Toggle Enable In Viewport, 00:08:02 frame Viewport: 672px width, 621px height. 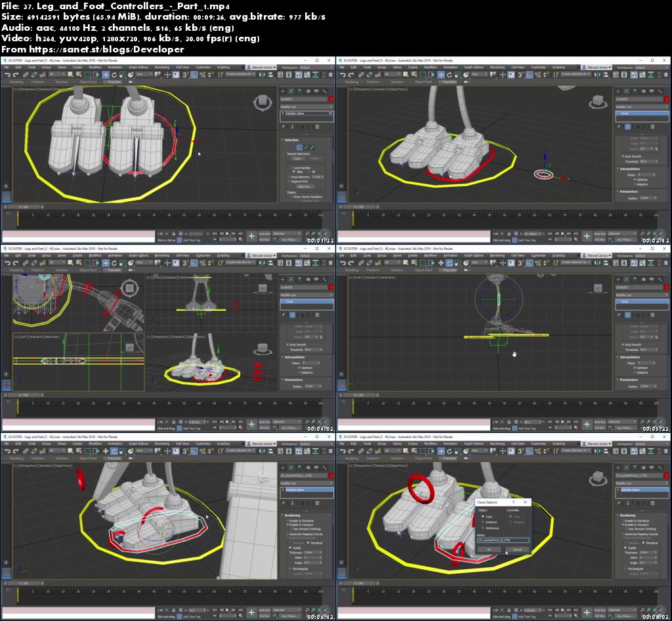click(623, 525)
